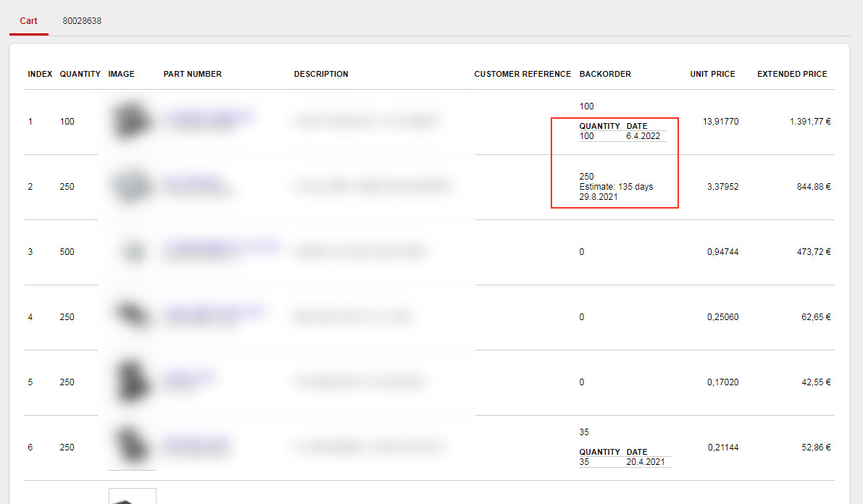The height and width of the screenshot is (504, 863).
Task: Click the Part Number column header
Action: pos(192,74)
